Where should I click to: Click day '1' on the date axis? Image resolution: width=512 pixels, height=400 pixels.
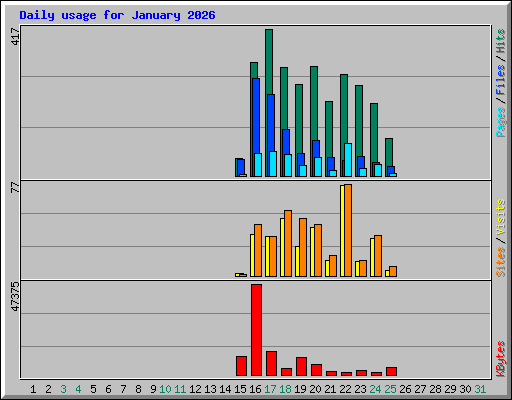33,389
